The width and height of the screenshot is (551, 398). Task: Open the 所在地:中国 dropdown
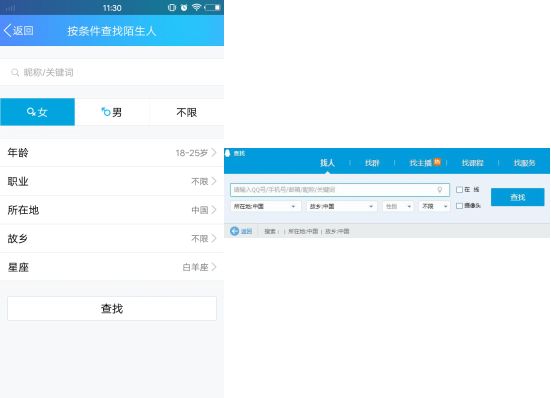coord(265,206)
